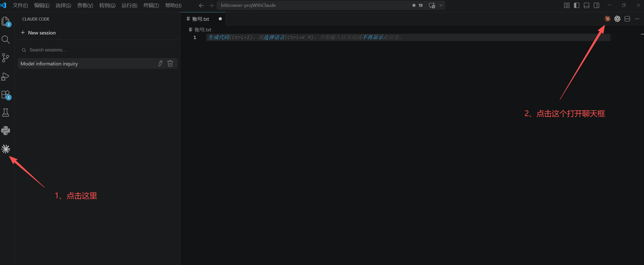The width and height of the screenshot is (644, 265).
Task: Open the 文件(F) menu
Action: [x=20, y=5]
